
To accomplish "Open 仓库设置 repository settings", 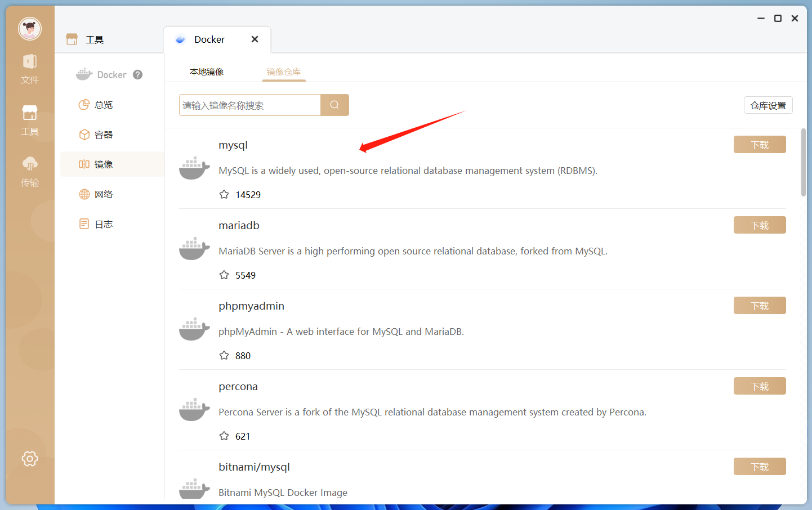I will (x=768, y=105).
